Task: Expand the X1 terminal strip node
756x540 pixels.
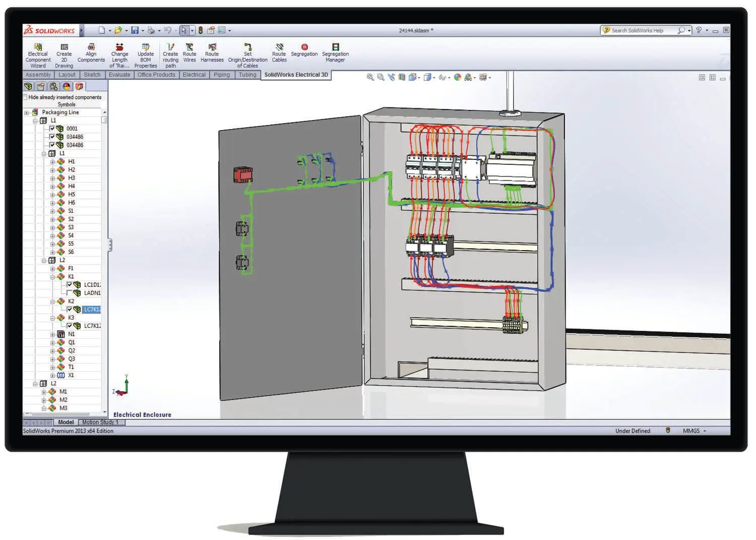Action: tap(52, 376)
